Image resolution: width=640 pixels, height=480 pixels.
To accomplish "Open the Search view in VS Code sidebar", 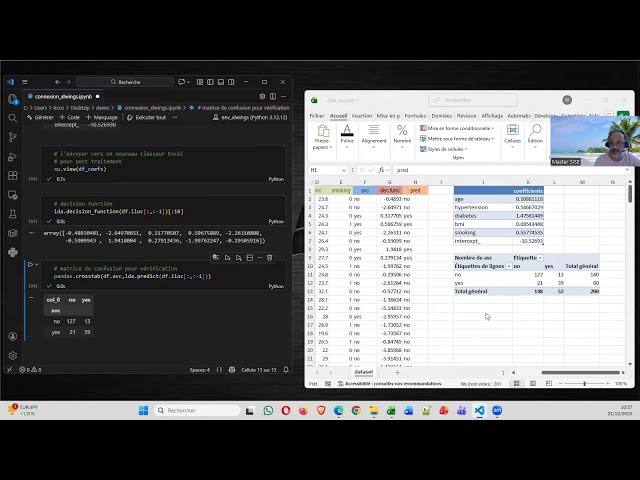I will pyautogui.click(x=13, y=118).
